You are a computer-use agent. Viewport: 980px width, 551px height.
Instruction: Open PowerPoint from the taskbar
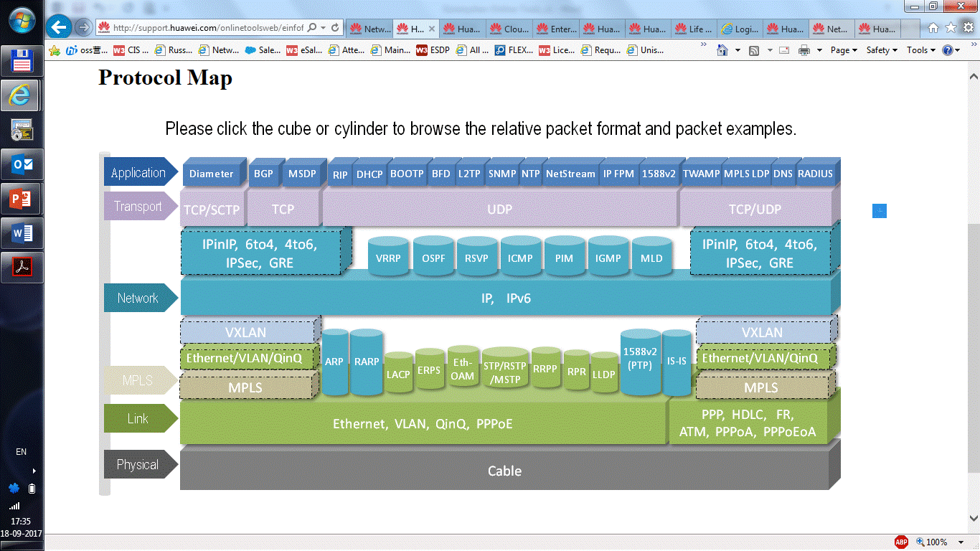[x=22, y=199]
